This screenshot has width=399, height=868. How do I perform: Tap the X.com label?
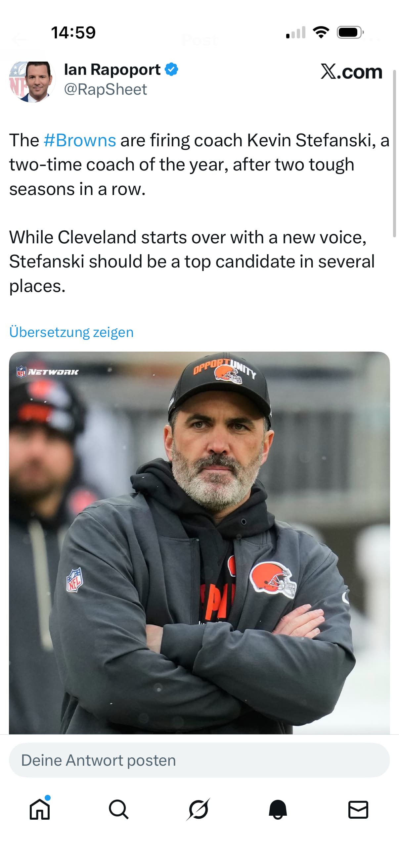coord(351,72)
